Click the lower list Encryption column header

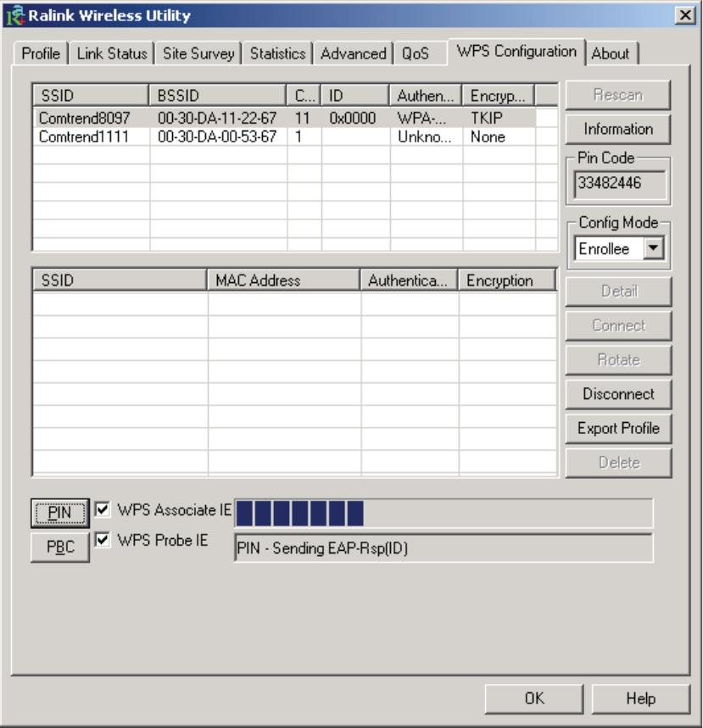[507, 280]
